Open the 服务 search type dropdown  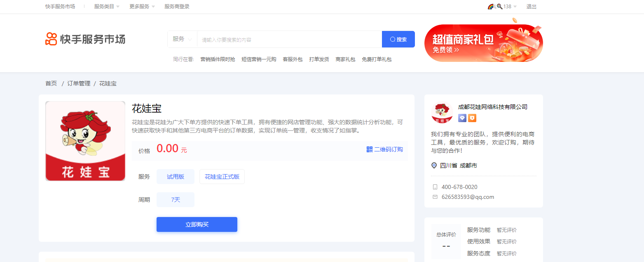[x=182, y=39]
